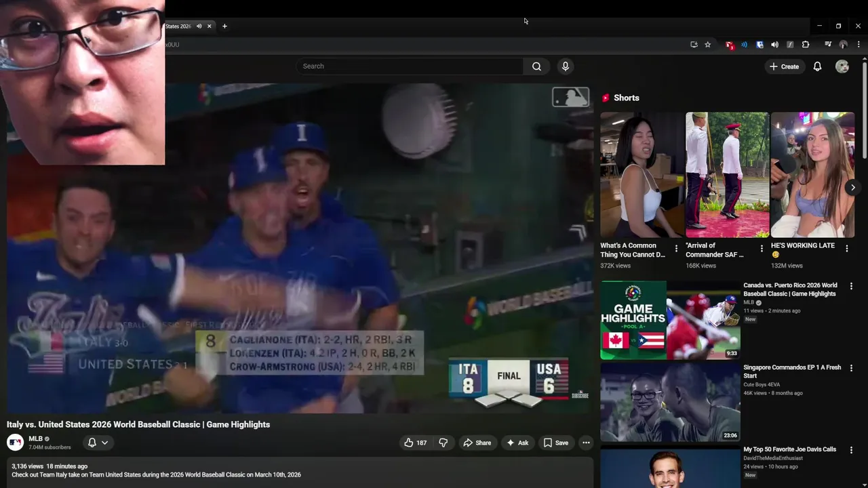Start voice search with microphone icon
This screenshot has width=868, height=488.
point(565,66)
